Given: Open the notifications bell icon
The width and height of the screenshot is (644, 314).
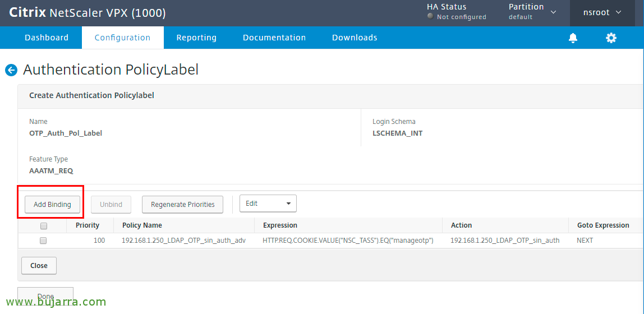Looking at the screenshot, I should [x=573, y=38].
